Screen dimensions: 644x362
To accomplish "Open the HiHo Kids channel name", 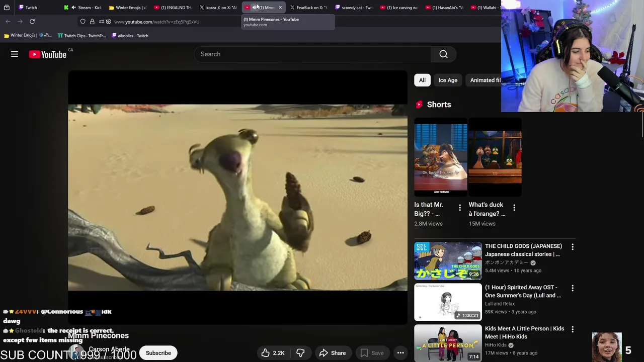I will [496, 345].
